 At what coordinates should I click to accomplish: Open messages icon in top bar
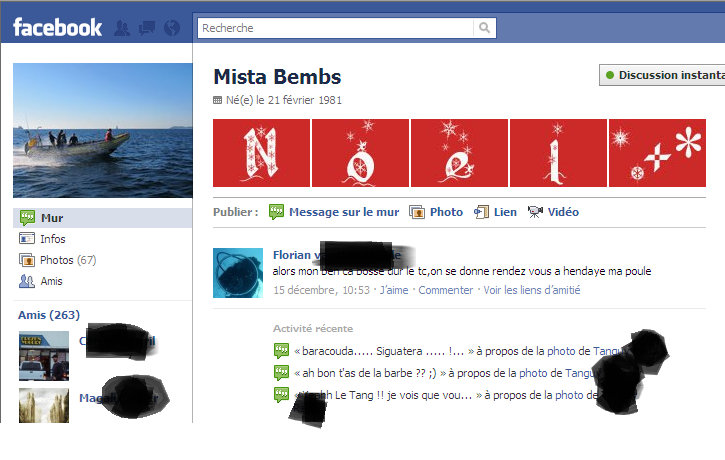pos(147,28)
